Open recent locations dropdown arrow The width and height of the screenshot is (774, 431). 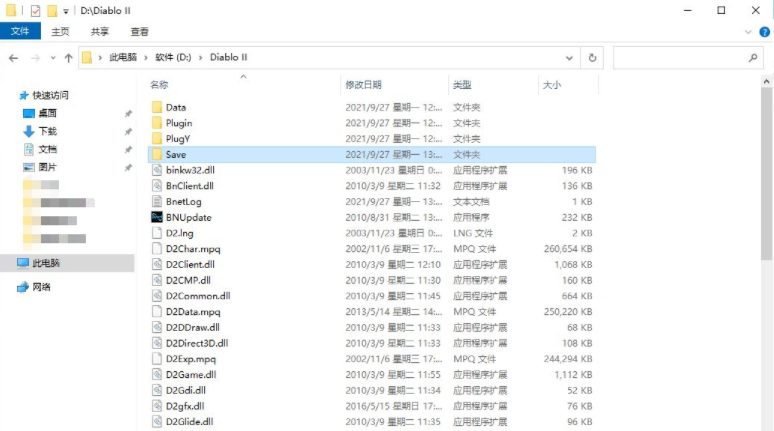pyautogui.click(x=53, y=58)
